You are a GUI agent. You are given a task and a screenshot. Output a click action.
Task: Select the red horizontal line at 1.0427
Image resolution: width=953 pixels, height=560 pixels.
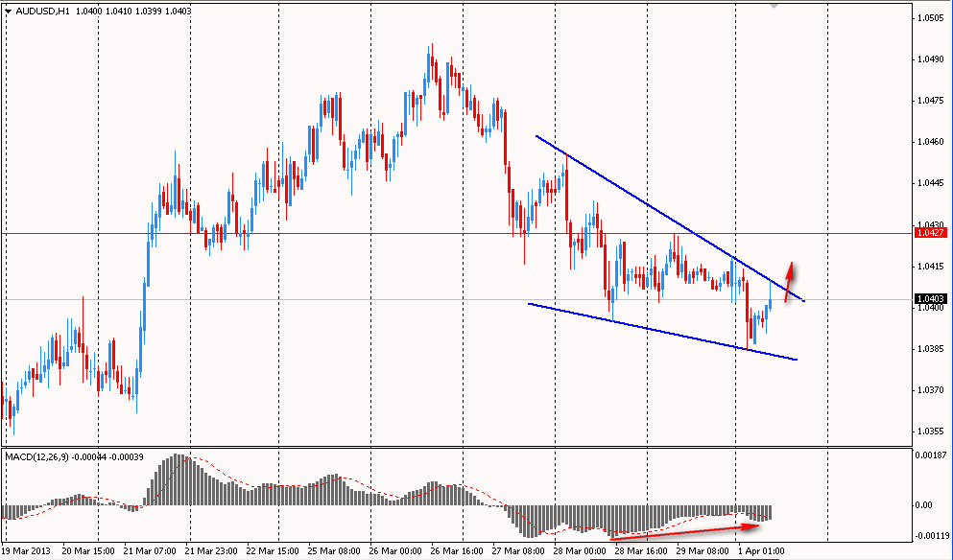pyautogui.click(x=456, y=233)
